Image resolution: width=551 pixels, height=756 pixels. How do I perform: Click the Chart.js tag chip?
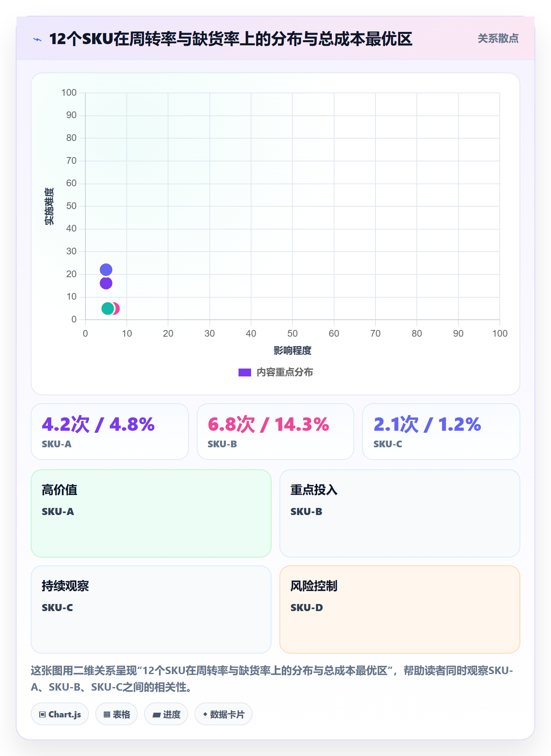[x=60, y=714]
